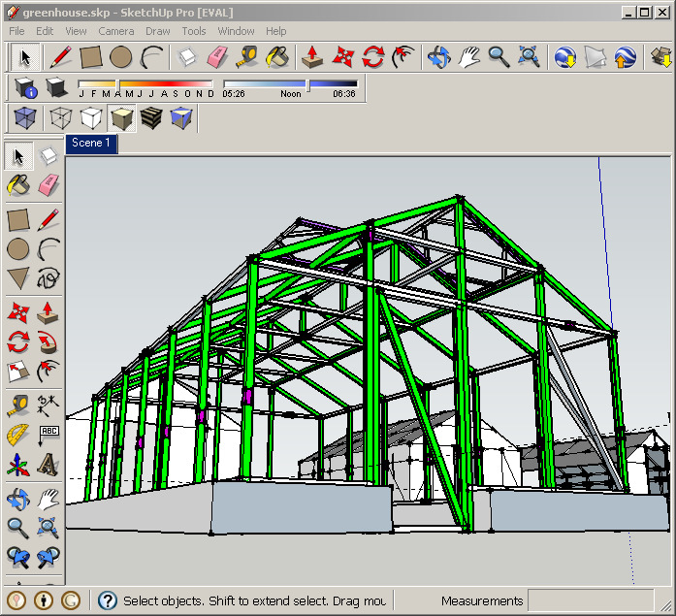Click the Get Models button
Viewport: 676px width, 616px height.
[565, 57]
